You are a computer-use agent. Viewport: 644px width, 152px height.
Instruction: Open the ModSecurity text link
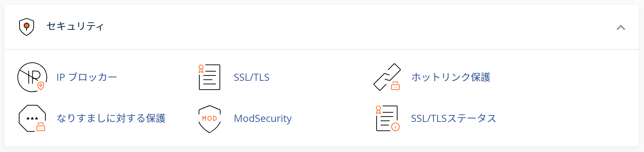263,118
